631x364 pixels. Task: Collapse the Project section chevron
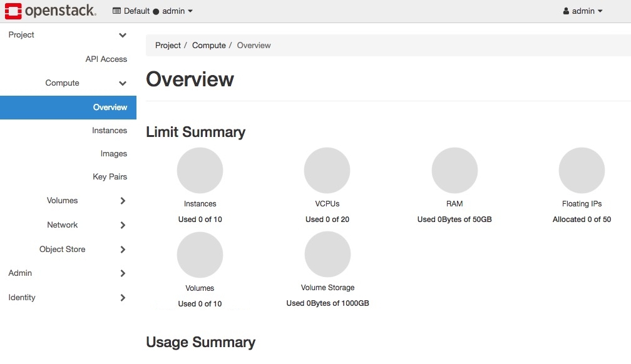click(x=123, y=36)
